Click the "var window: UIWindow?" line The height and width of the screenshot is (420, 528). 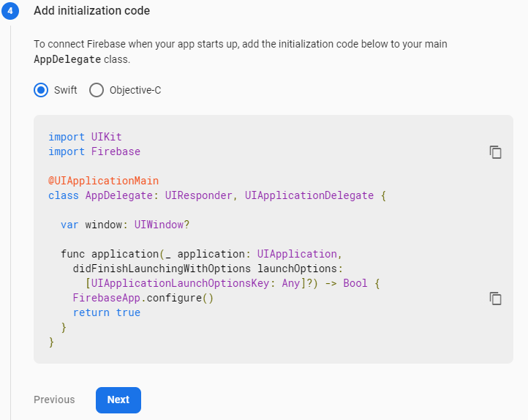125,225
